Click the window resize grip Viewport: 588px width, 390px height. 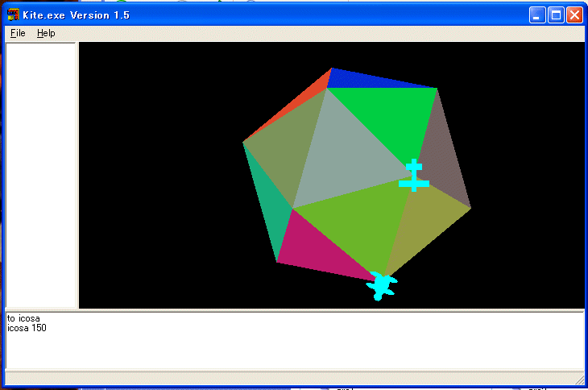pos(579,380)
